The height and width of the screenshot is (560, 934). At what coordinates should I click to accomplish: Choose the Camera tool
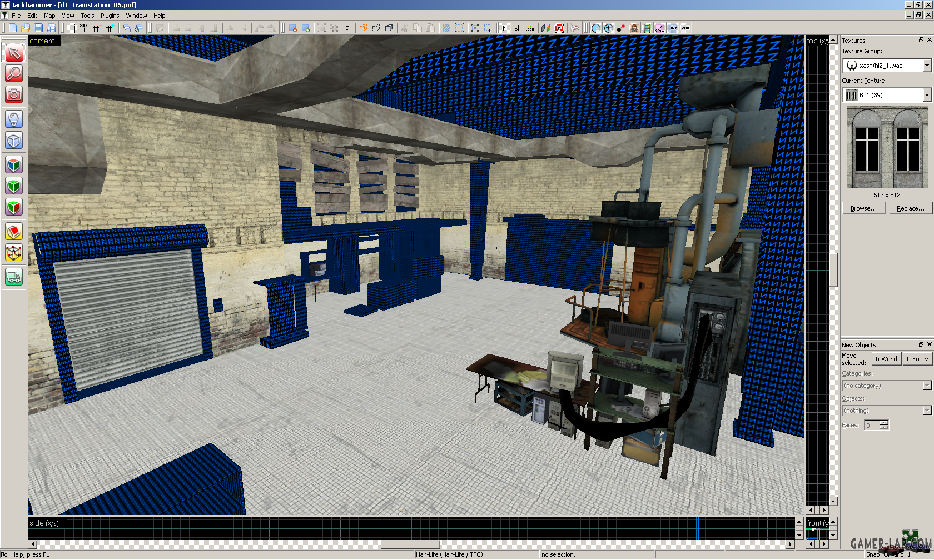[14, 94]
